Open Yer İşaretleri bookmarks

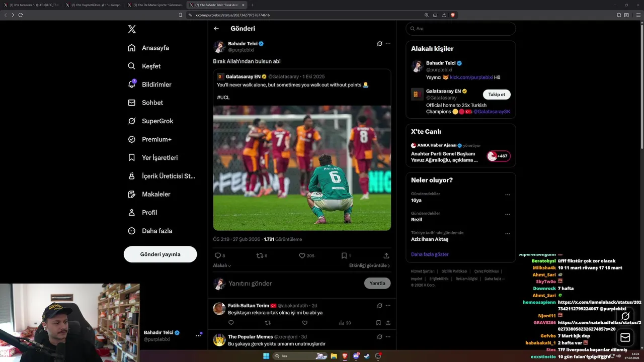pos(152,157)
